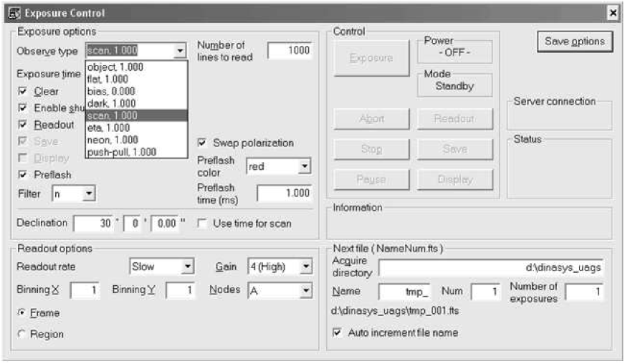Click the Number of lines to read field
This screenshot has height=364, width=625.
coord(290,50)
